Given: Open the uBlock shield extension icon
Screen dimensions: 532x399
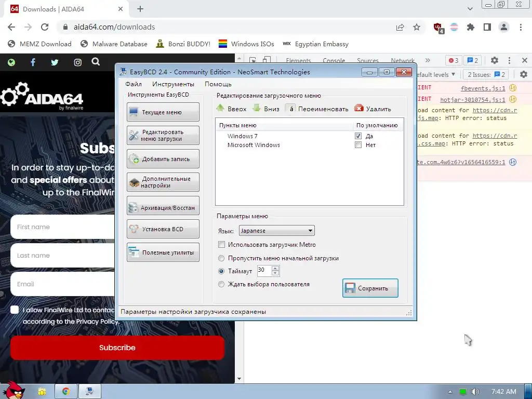Looking at the screenshot, I should click(438, 28).
